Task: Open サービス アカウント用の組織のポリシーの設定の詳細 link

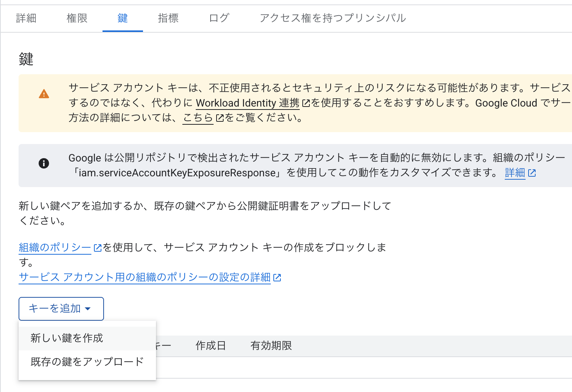Action: click(145, 277)
